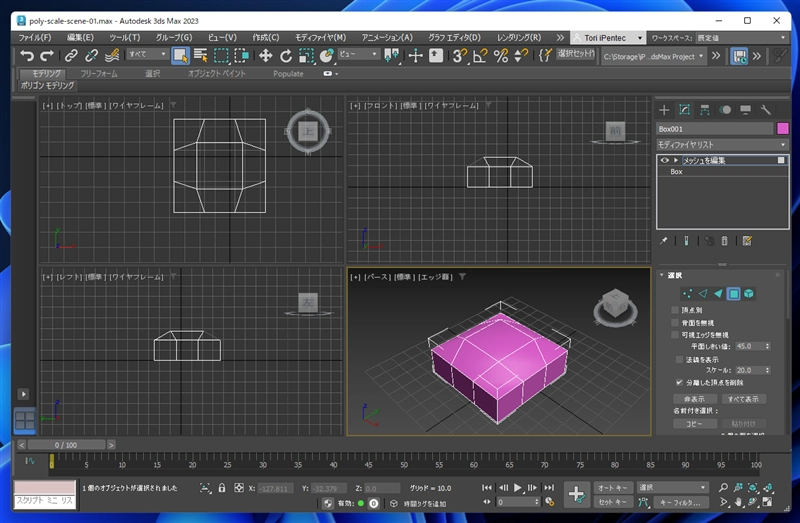Select the Select and Link chain icon
This screenshot has width=800, height=523.
click(71, 55)
